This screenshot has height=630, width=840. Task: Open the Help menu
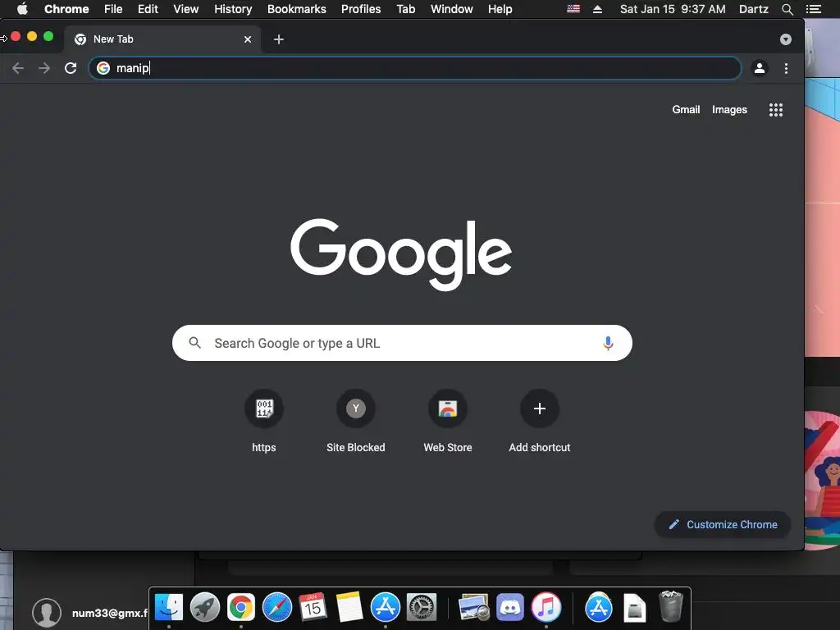click(500, 9)
